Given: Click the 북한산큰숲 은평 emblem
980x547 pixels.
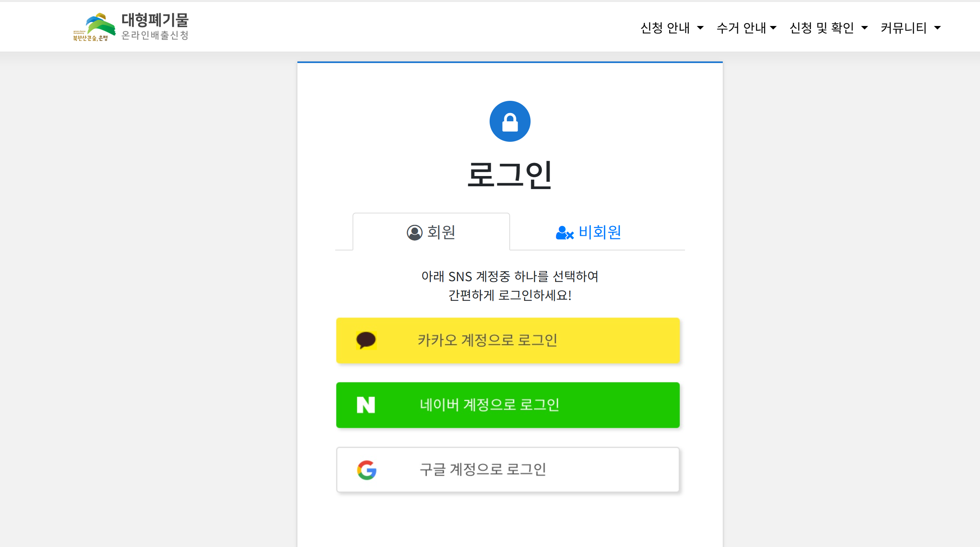Looking at the screenshot, I should 91,37.
